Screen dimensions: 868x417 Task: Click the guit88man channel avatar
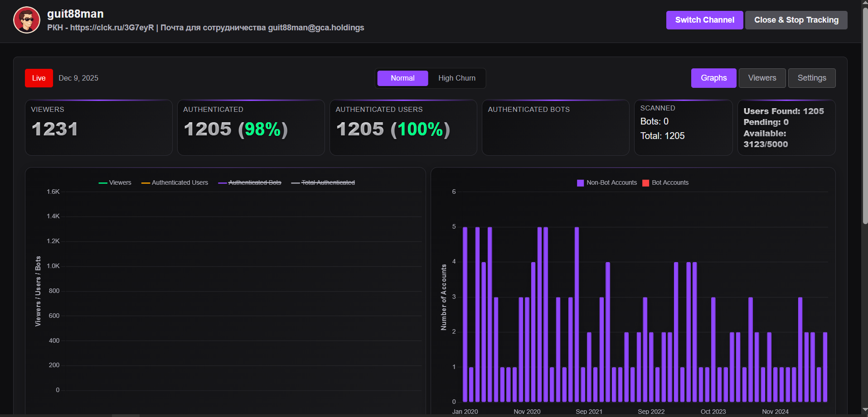click(27, 20)
